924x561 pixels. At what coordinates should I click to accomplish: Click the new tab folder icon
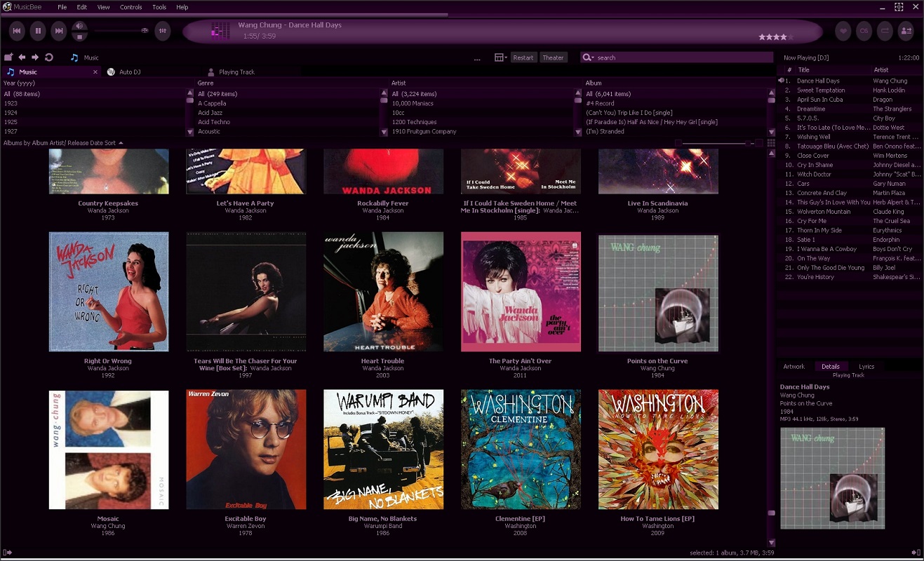point(8,58)
